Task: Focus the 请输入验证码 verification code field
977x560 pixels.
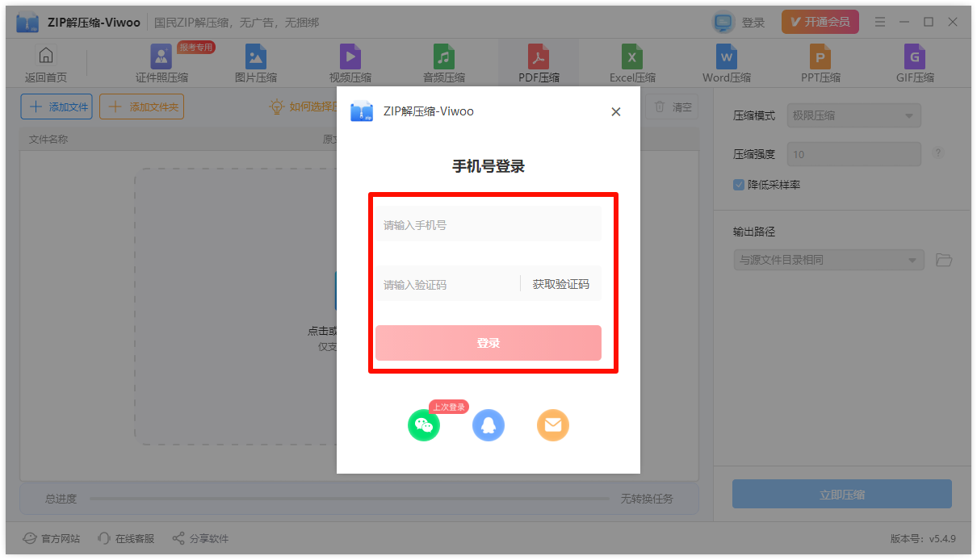Action: click(x=447, y=284)
